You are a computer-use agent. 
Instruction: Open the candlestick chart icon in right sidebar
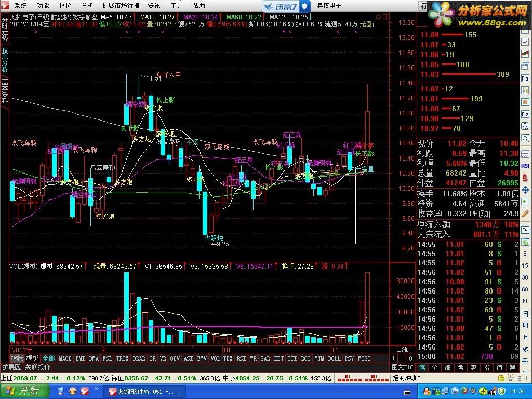[525, 54]
